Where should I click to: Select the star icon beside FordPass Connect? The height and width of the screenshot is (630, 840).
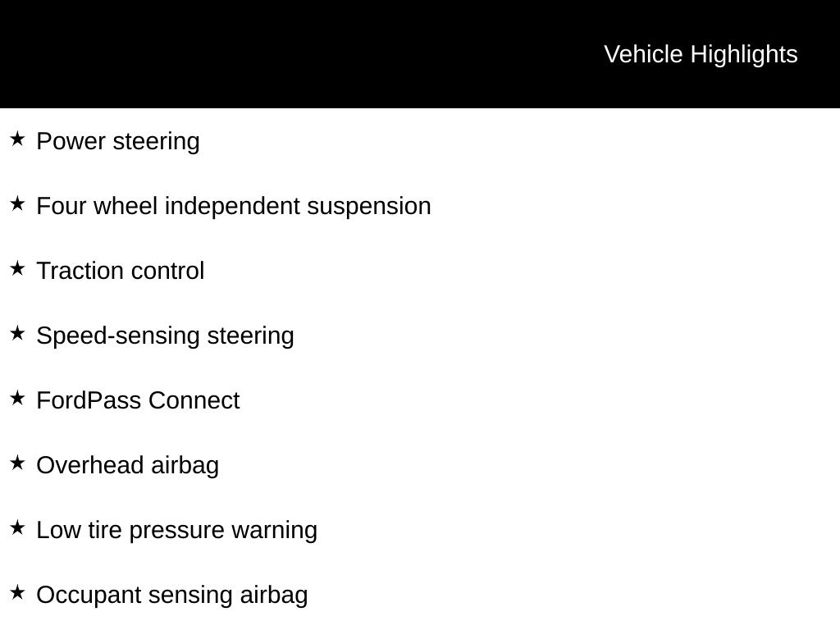coord(17,399)
